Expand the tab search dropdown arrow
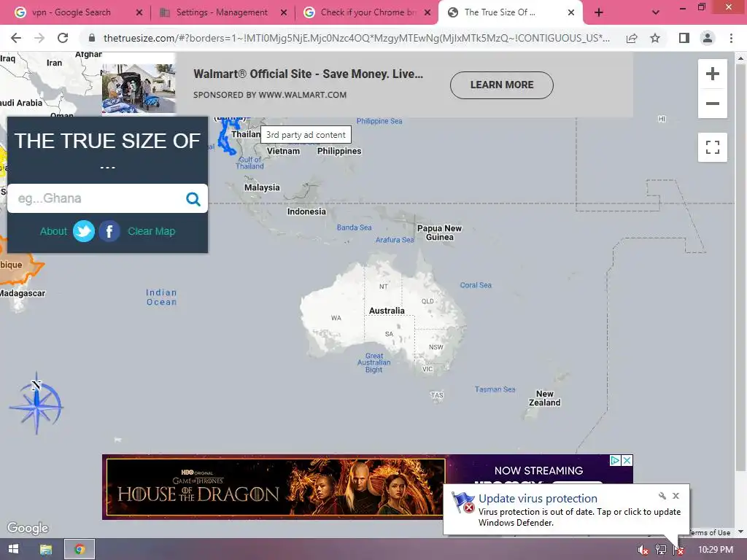747x560 pixels. coord(656,12)
